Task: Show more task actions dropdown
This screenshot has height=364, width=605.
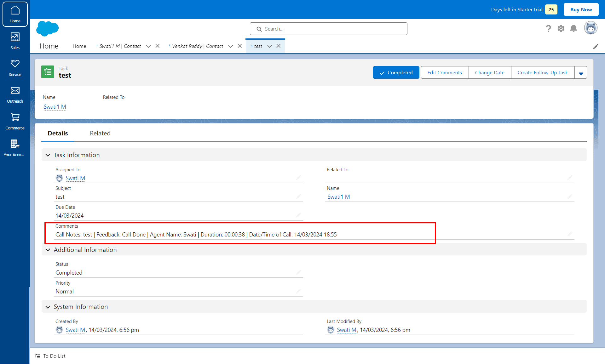Action: click(581, 73)
